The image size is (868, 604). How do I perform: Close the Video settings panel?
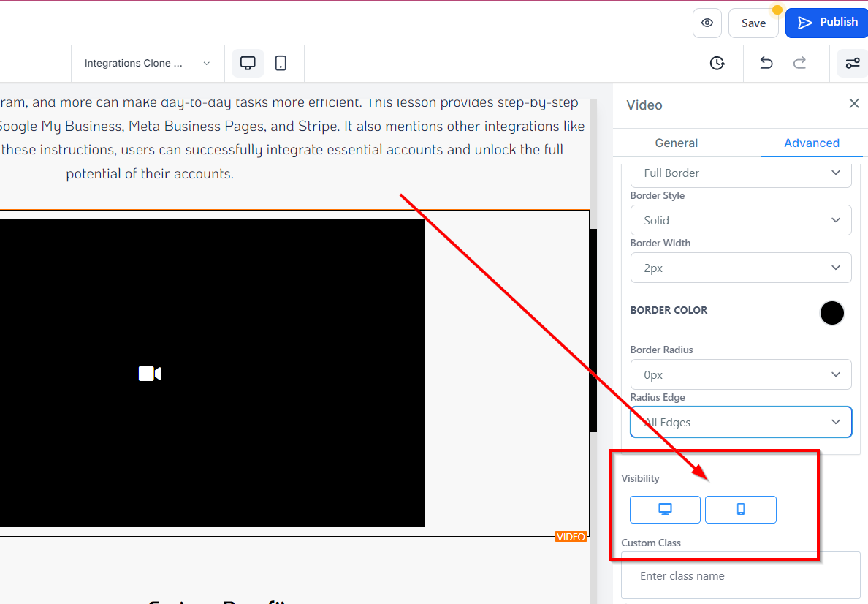click(853, 104)
